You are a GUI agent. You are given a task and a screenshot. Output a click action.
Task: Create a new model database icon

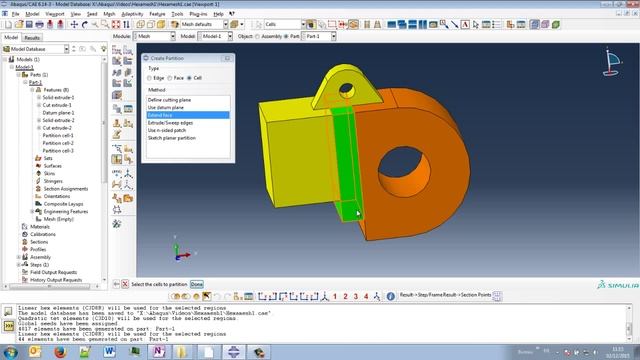(9, 24)
